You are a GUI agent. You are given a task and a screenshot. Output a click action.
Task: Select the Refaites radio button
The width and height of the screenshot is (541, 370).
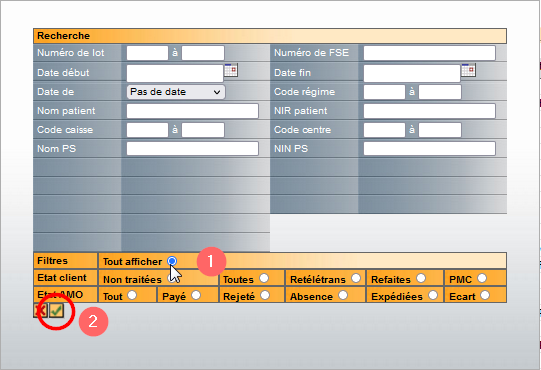tap(421, 278)
